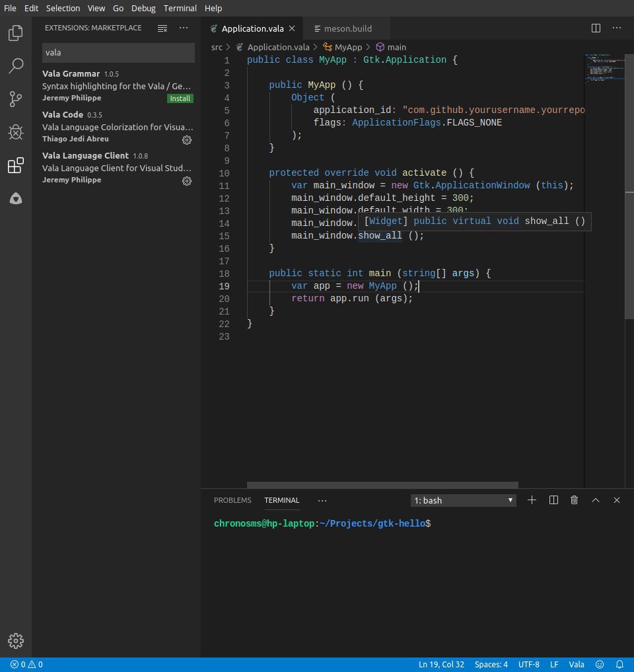Change indentation via Spaces: 4
The width and height of the screenshot is (634, 672).
pos(491,664)
